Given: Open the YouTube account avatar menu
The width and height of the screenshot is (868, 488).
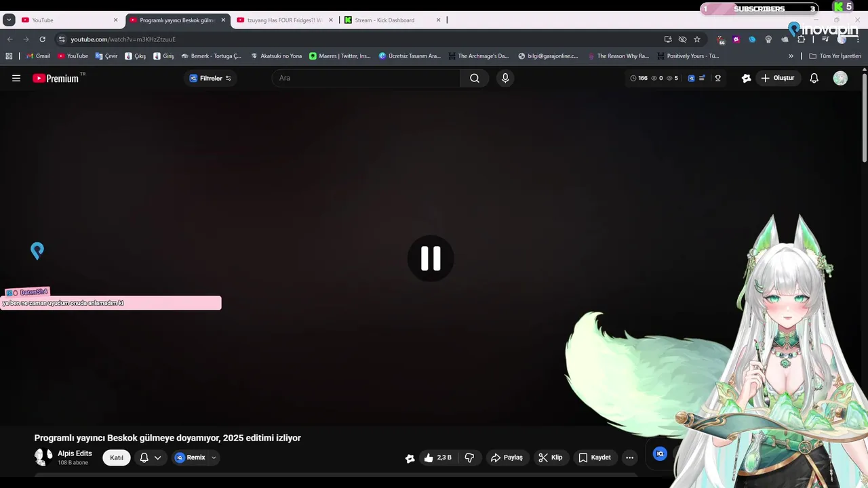Looking at the screenshot, I should pyautogui.click(x=840, y=78).
